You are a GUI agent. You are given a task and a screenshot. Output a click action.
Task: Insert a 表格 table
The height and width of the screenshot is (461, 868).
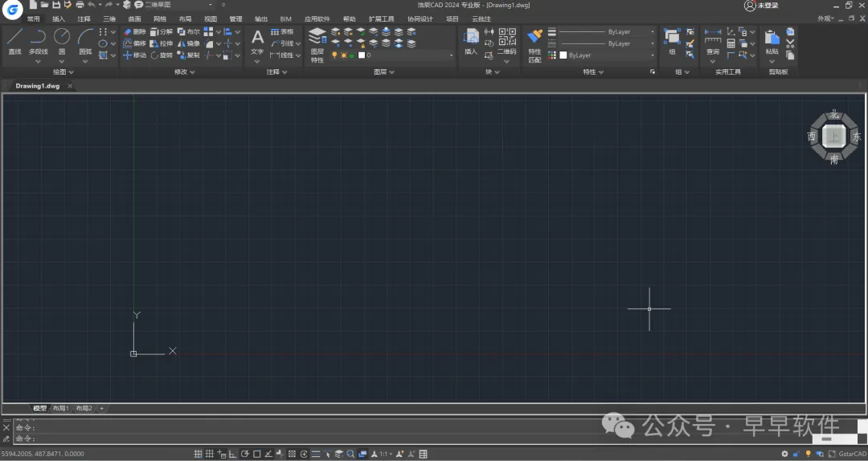(x=282, y=32)
